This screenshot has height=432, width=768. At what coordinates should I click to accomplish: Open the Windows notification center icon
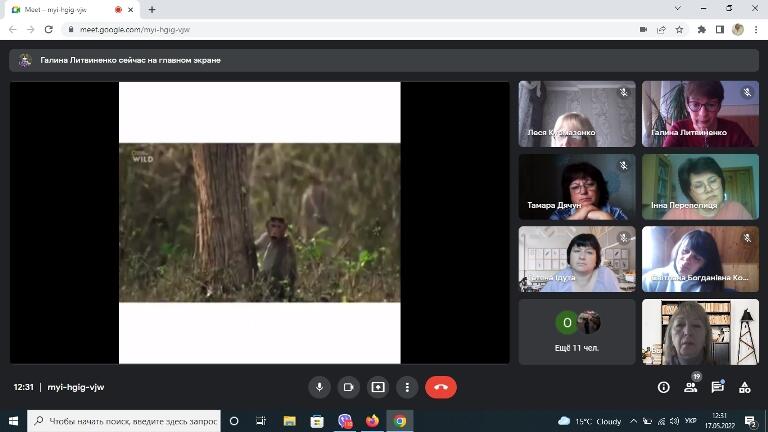coord(750,421)
